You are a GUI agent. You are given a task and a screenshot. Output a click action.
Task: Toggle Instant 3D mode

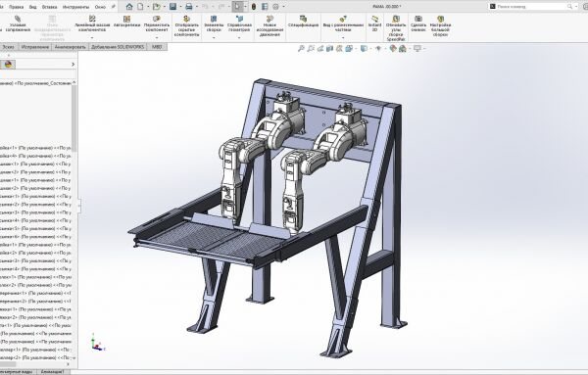click(374, 23)
